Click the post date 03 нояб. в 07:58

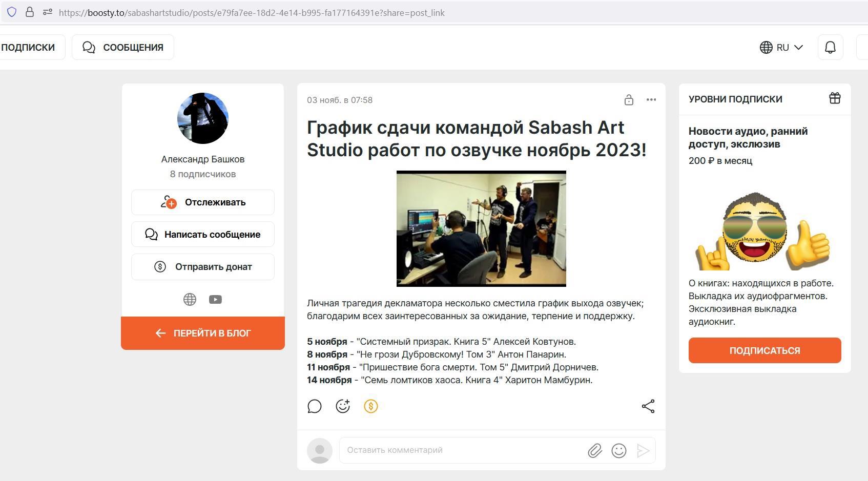coord(340,100)
